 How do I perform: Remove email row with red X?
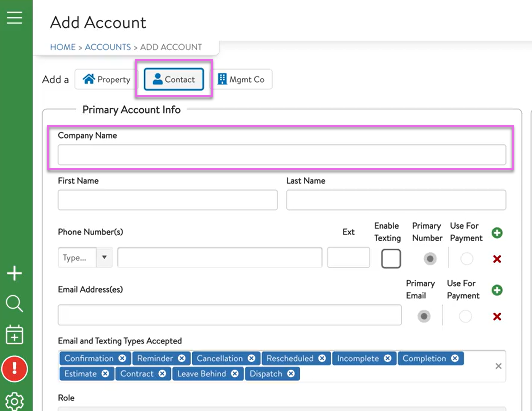point(497,316)
